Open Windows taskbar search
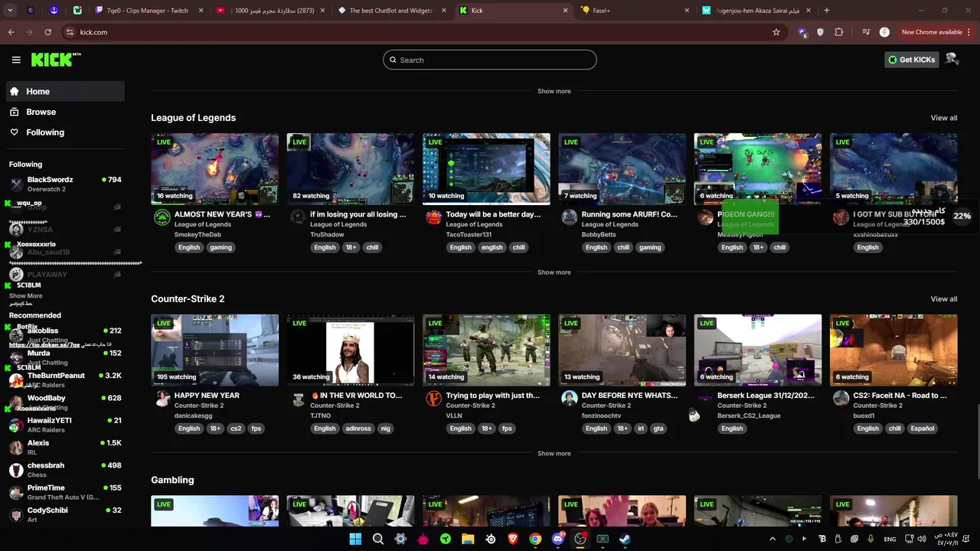 pos(377,539)
